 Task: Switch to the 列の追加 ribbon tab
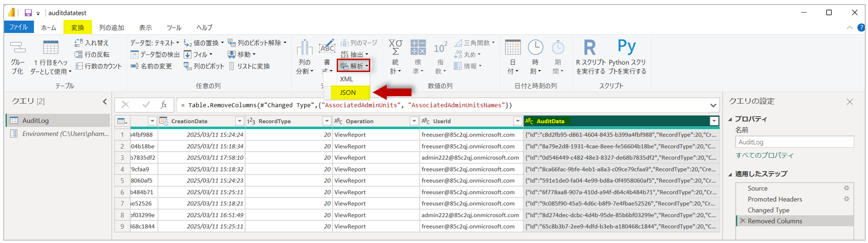pyautogui.click(x=111, y=28)
